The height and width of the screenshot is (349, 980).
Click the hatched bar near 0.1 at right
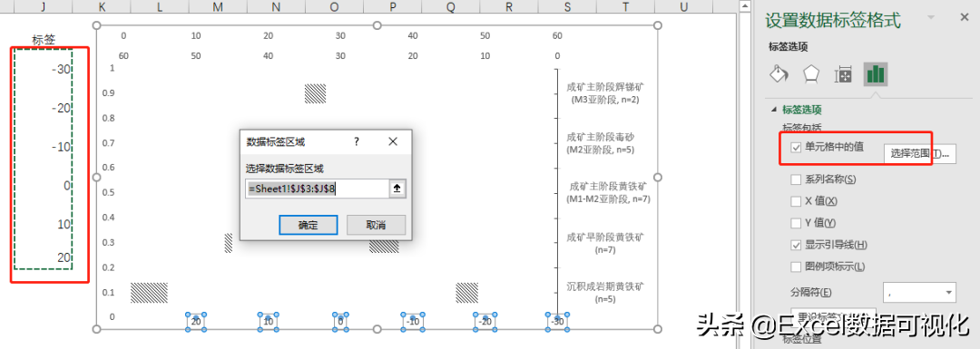click(467, 293)
